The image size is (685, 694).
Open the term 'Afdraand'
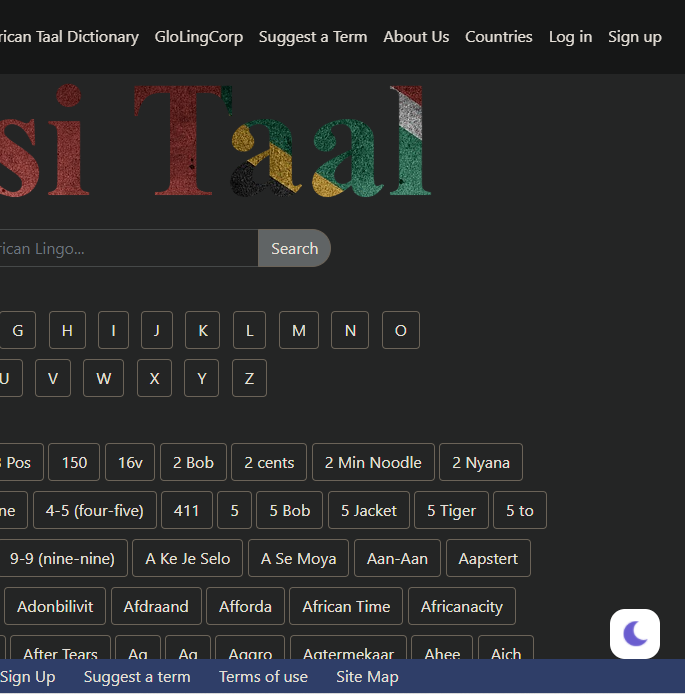pyautogui.click(x=156, y=606)
